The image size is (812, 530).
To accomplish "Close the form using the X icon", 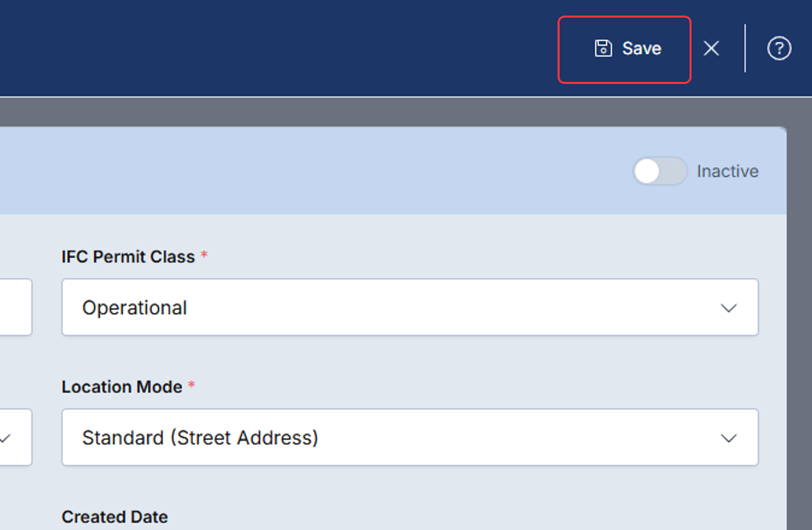I will (x=710, y=48).
